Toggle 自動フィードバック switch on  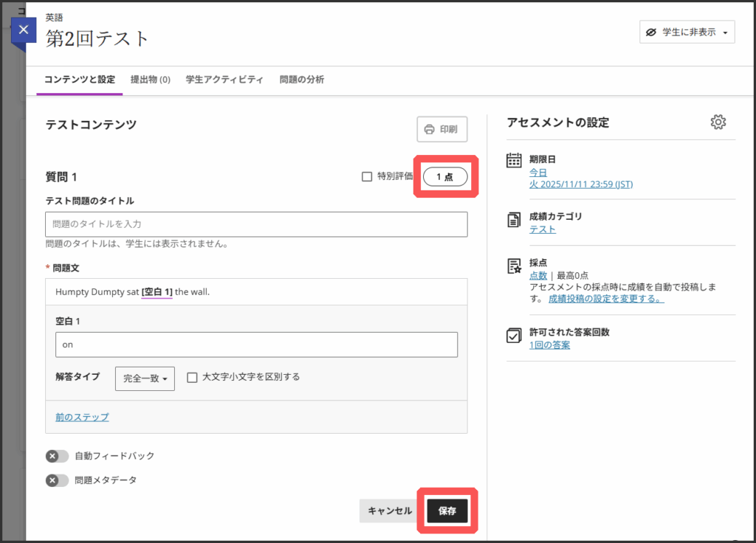click(57, 456)
